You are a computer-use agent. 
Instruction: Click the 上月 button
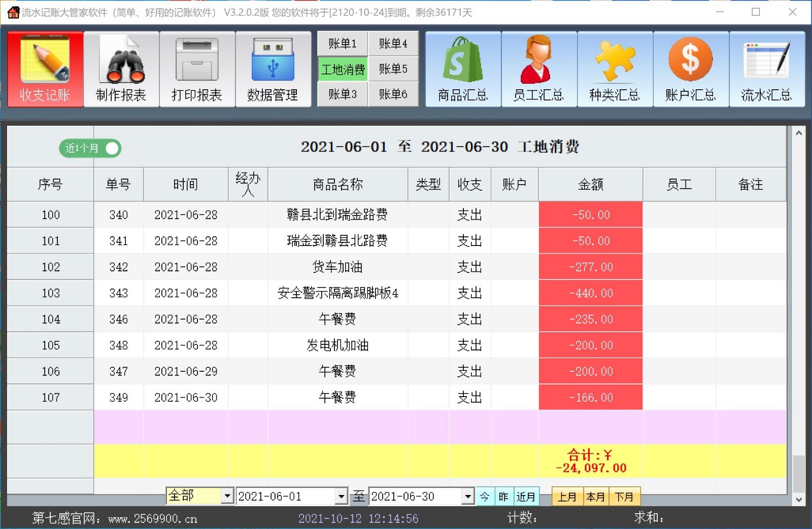tap(567, 497)
